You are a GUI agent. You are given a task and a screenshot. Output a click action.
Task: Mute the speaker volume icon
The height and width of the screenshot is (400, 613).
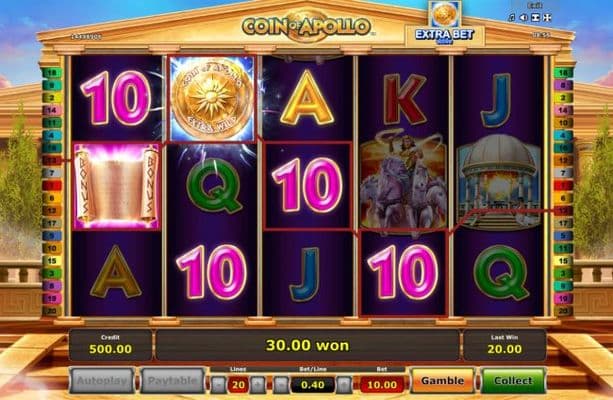[x=524, y=18]
